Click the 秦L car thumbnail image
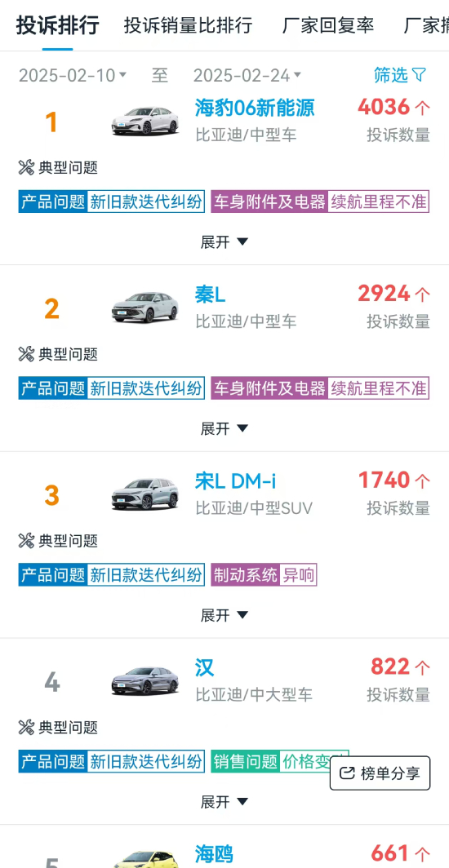 (145, 308)
